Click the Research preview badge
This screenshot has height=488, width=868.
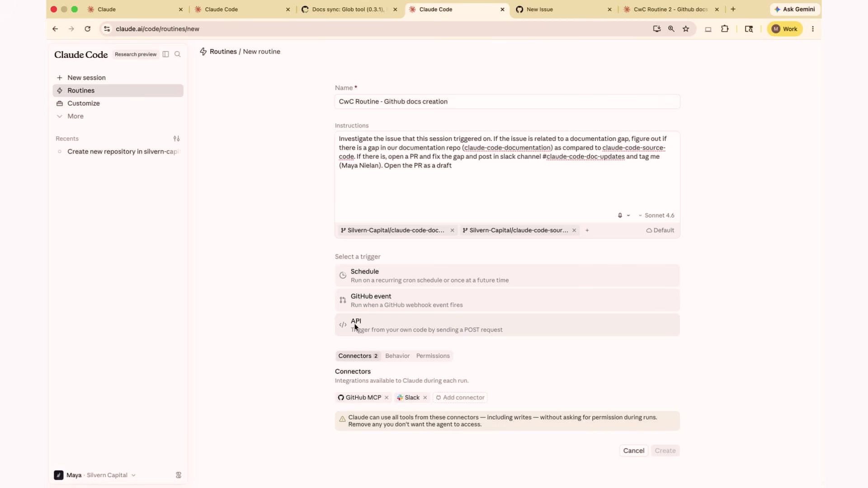tap(136, 54)
